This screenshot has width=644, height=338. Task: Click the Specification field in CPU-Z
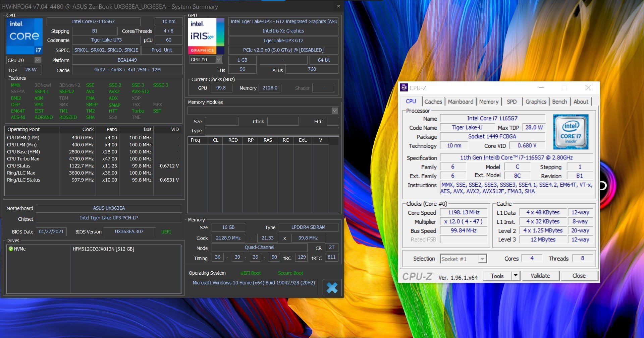click(x=516, y=157)
